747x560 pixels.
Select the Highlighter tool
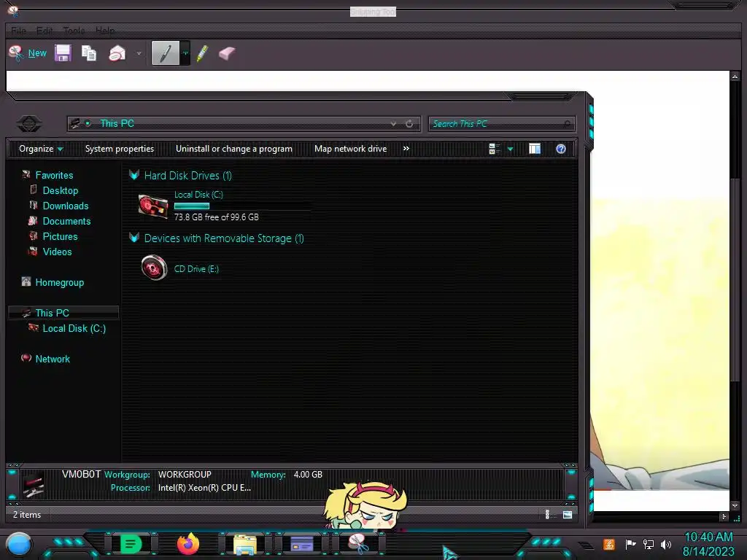(202, 52)
